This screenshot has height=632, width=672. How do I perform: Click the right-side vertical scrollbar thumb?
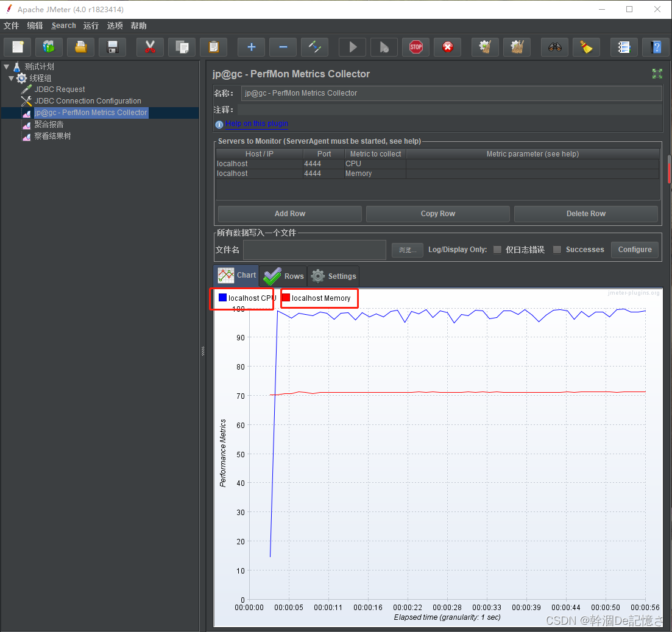tap(669, 169)
